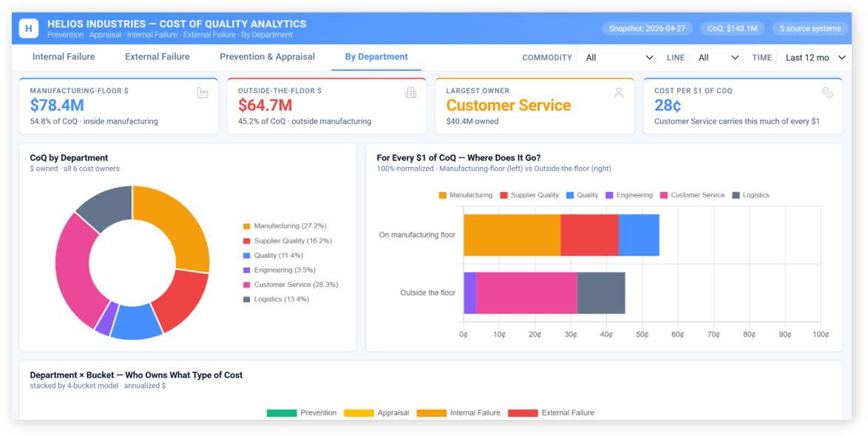The height and width of the screenshot is (436, 868).
Task: Click the $64.7M outside-the-floor value
Action: coord(265,105)
